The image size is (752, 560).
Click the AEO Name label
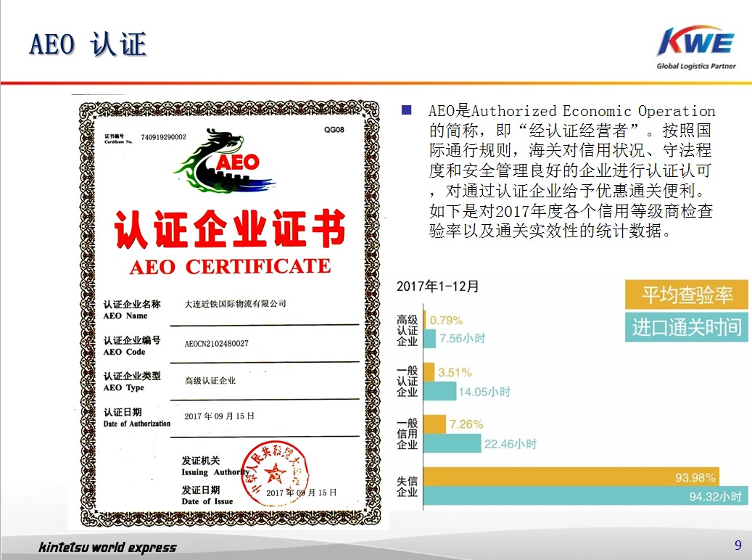(x=125, y=316)
